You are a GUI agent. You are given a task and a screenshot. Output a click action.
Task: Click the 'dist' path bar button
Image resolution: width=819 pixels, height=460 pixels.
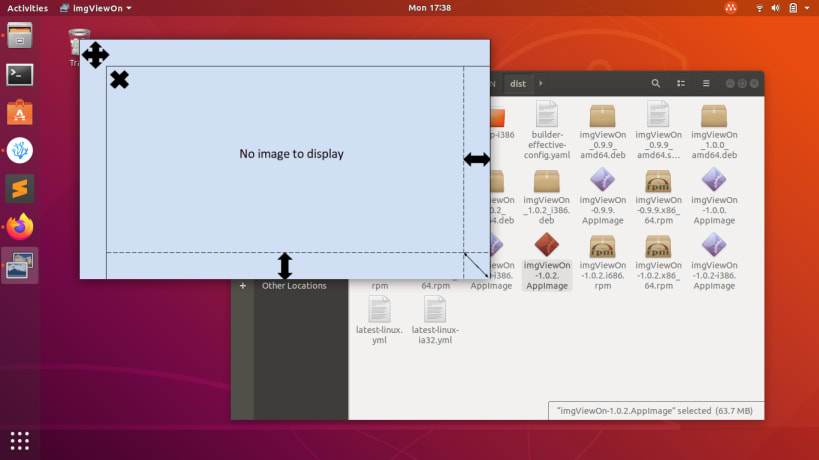coord(518,84)
